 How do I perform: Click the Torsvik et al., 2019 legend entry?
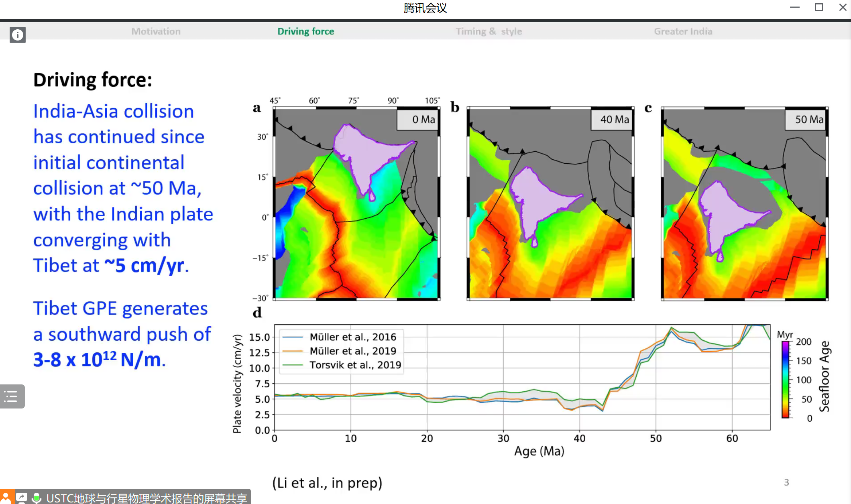(342, 365)
